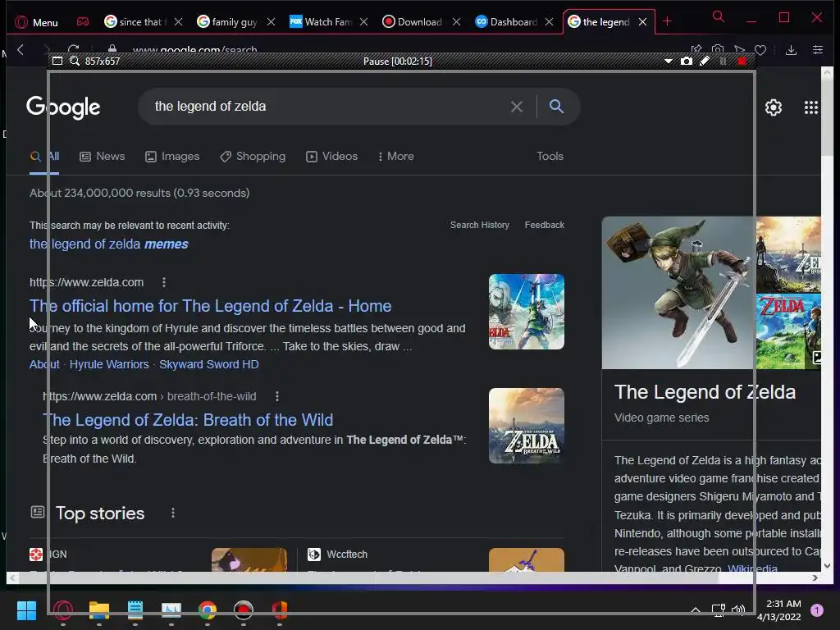Open the Windows Start button
This screenshot has width=840, height=630.
point(26,609)
